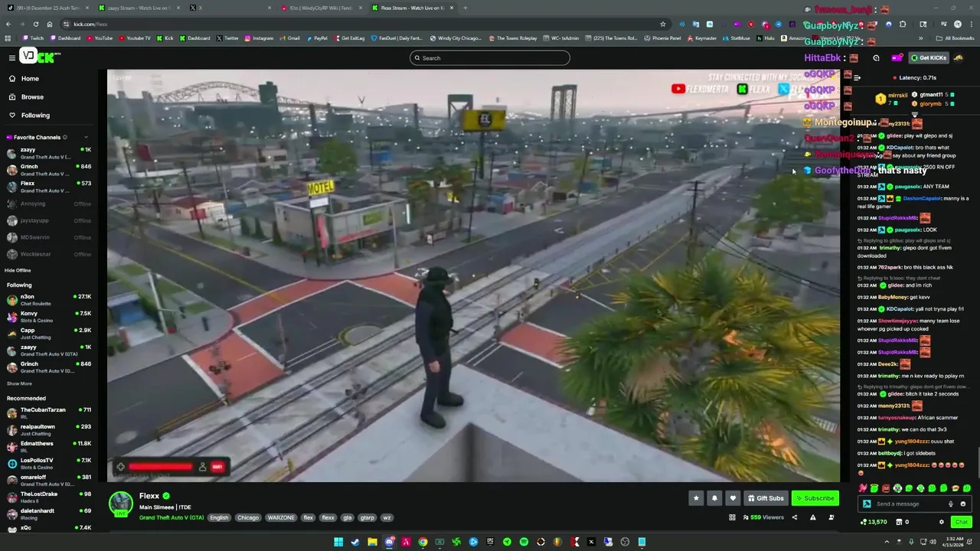
Task: Open the Instagram bookmark
Action: 258,38
